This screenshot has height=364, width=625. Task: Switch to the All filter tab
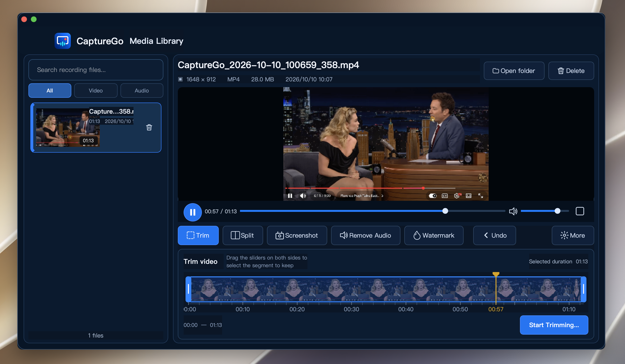pos(50,91)
